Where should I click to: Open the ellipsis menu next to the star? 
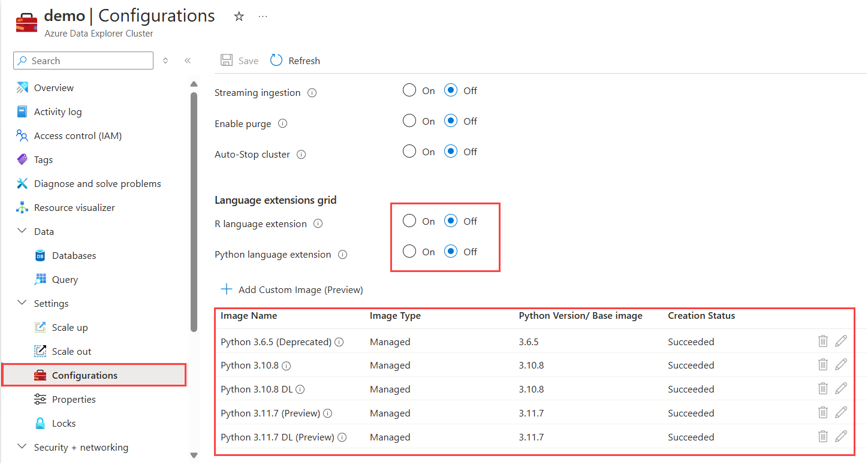pos(263,16)
